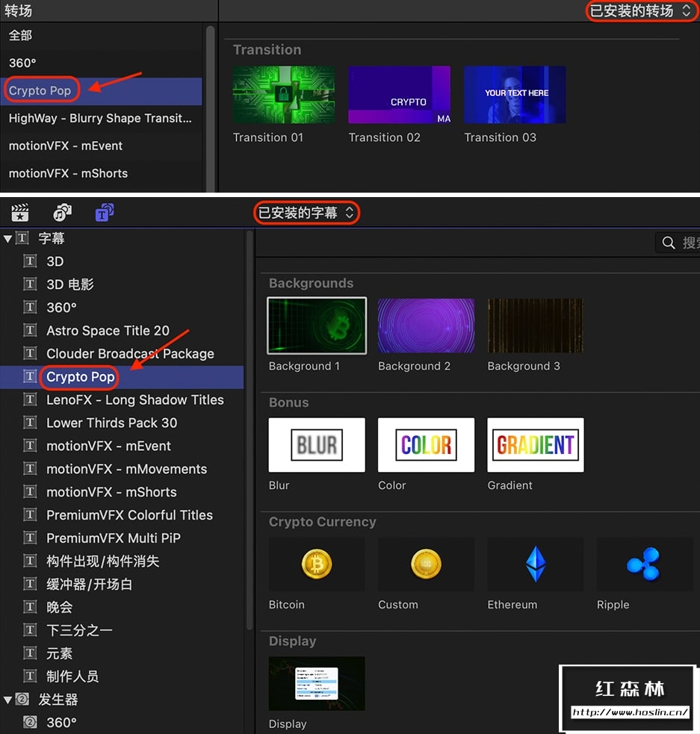Click the T icon beside 晚会
Screen dimensions: 700x734
click(30, 606)
